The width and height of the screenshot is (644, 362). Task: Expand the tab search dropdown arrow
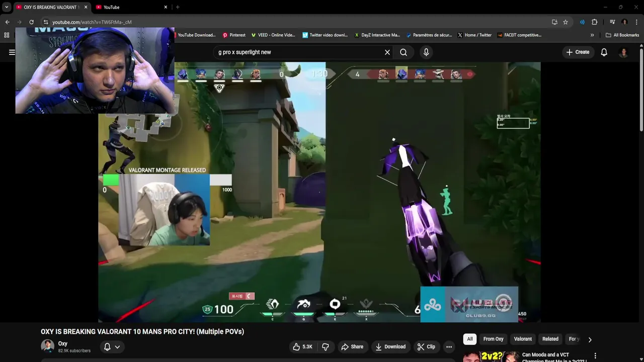pyautogui.click(x=7, y=7)
